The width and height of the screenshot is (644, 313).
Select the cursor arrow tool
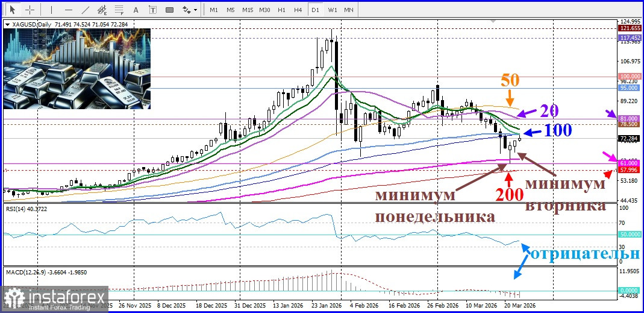tap(12, 10)
